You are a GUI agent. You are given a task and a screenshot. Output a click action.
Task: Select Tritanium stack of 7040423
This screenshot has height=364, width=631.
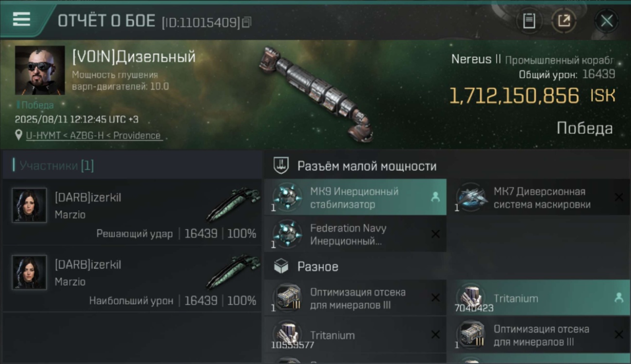point(539,298)
